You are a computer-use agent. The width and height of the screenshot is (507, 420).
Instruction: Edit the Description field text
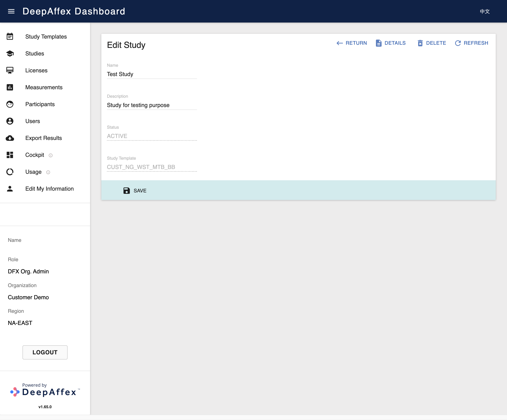[152, 105]
